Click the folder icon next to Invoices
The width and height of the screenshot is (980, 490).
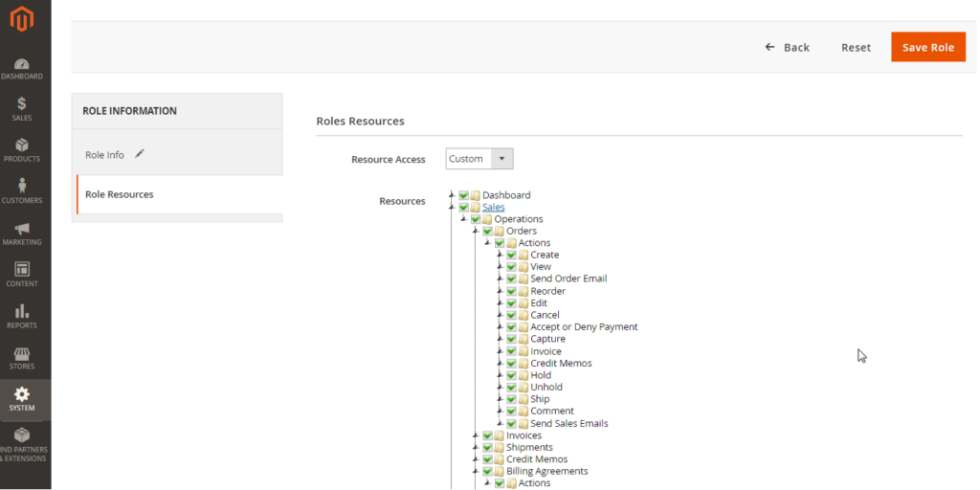point(499,435)
